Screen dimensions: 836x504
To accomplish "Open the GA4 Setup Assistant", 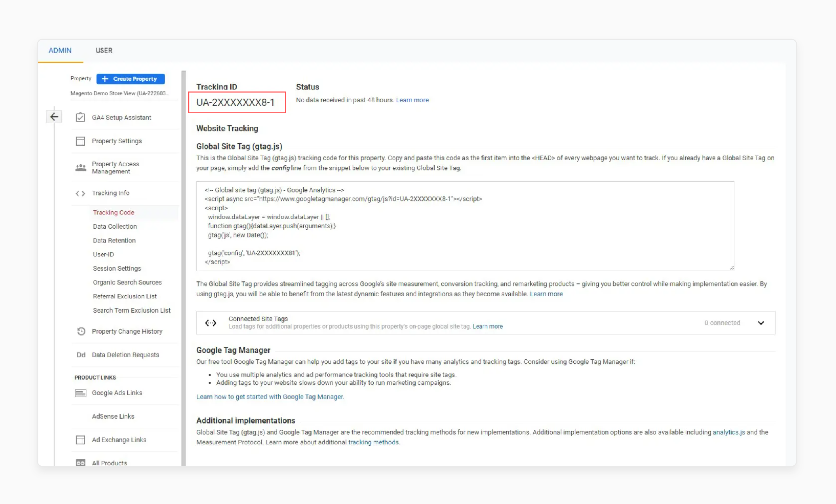I will [80, 117].
